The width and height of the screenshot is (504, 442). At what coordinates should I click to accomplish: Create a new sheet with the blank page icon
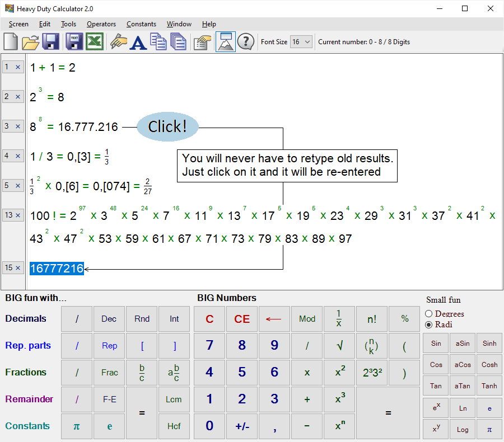click(x=10, y=41)
